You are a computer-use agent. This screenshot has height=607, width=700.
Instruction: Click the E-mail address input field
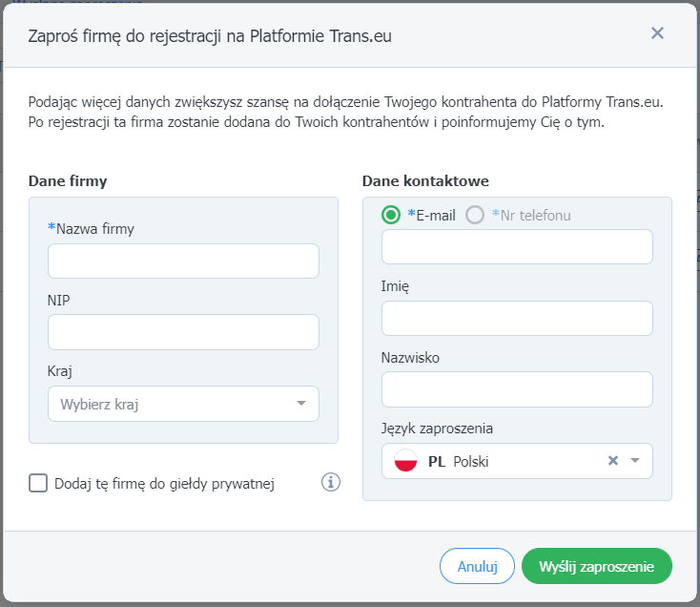(x=517, y=246)
